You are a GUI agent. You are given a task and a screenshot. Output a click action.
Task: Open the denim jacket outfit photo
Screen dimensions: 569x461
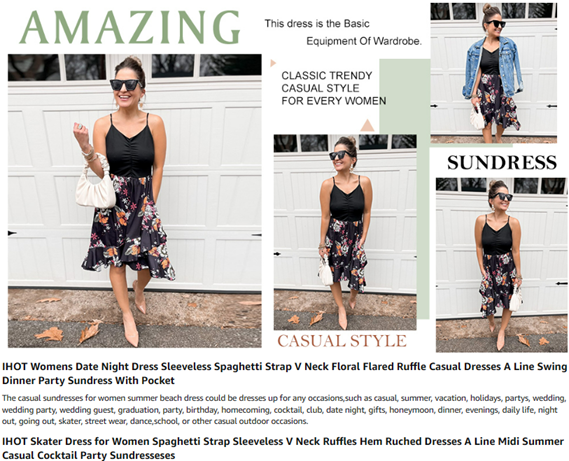tap(494, 73)
